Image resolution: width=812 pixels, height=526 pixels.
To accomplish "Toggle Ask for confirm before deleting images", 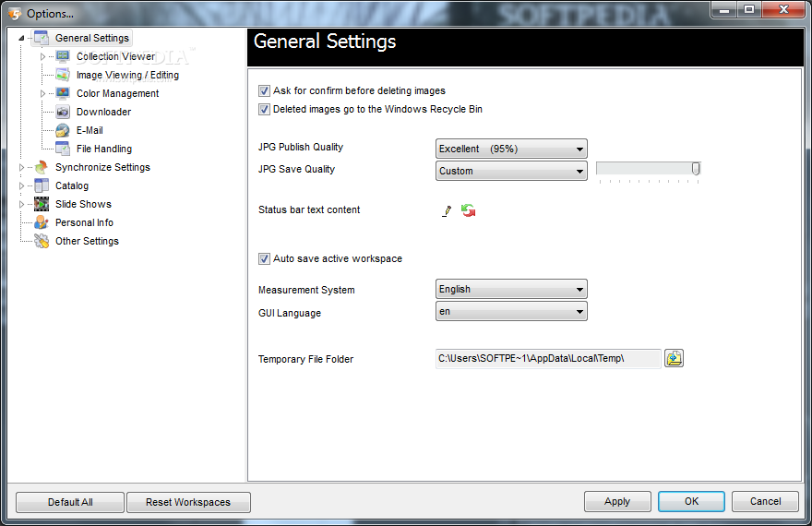I will click(264, 91).
